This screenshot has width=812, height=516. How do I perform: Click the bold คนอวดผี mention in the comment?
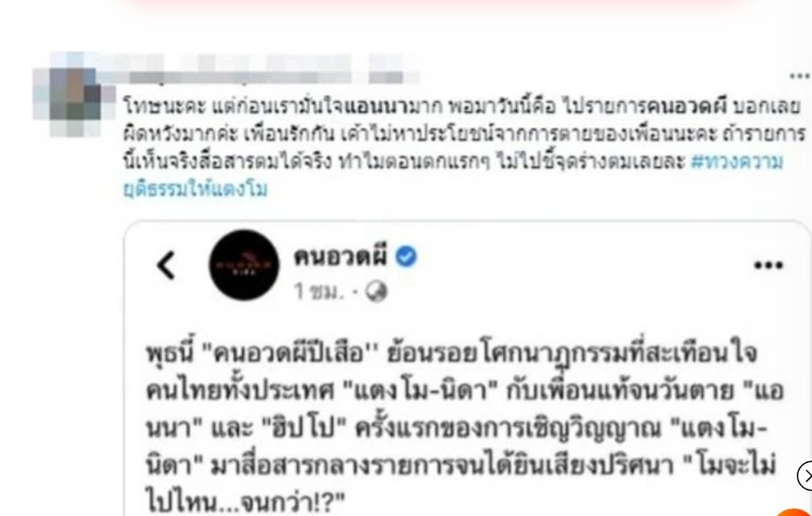coord(687,107)
